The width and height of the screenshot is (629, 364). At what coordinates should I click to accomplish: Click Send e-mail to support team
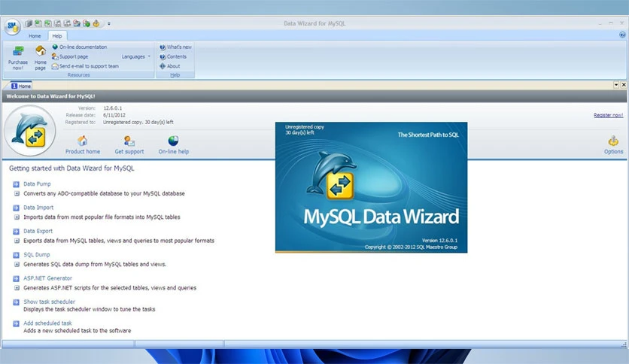pos(85,66)
